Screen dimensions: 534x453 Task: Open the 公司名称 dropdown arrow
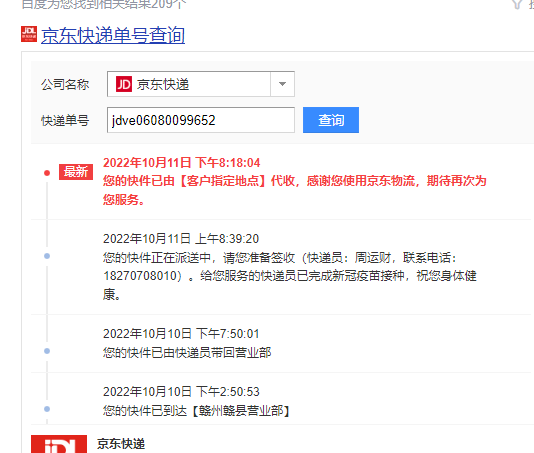click(x=282, y=84)
